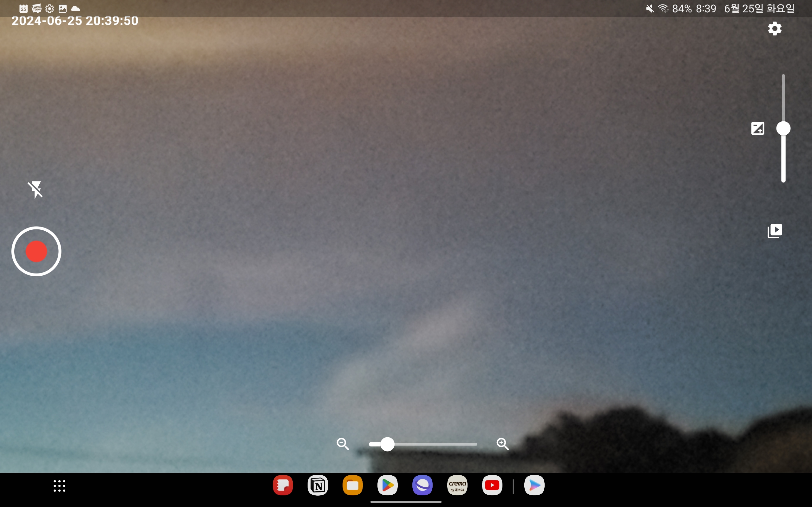Tap the calendar notification icon in status bar

tap(23, 8)
